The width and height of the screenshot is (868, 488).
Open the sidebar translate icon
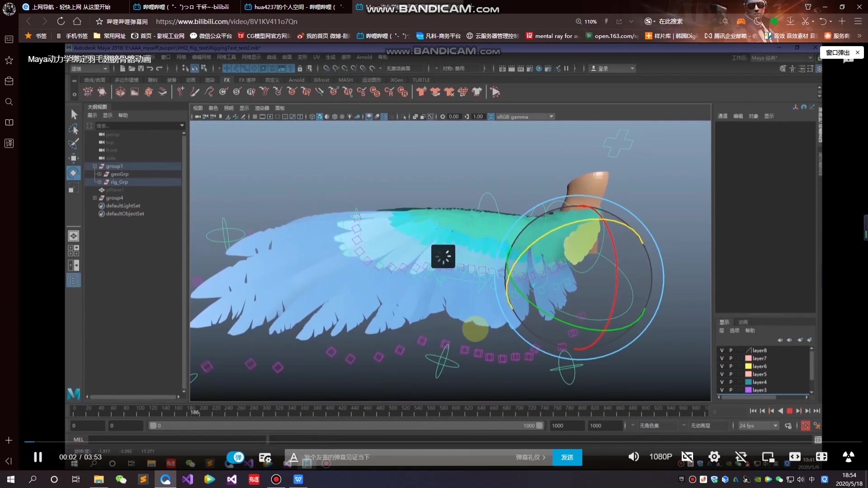pyautogui.click(x=9, y=143)
